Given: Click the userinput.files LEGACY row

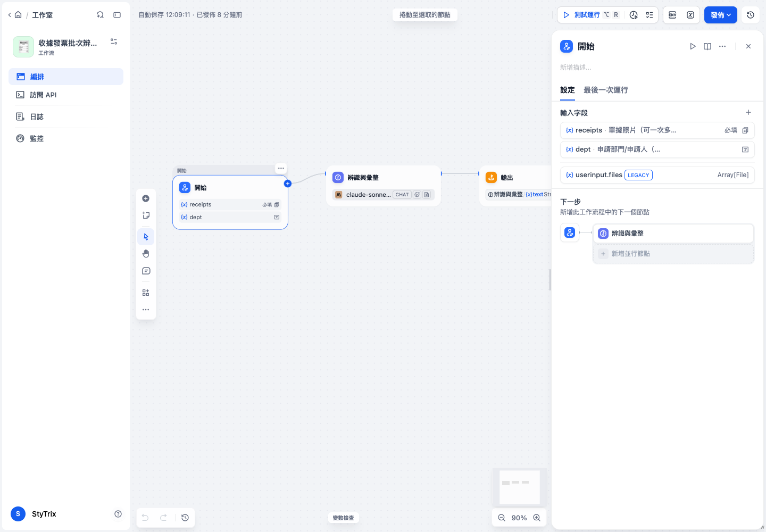Looking at the screenshot, I should tap(657, 175).
